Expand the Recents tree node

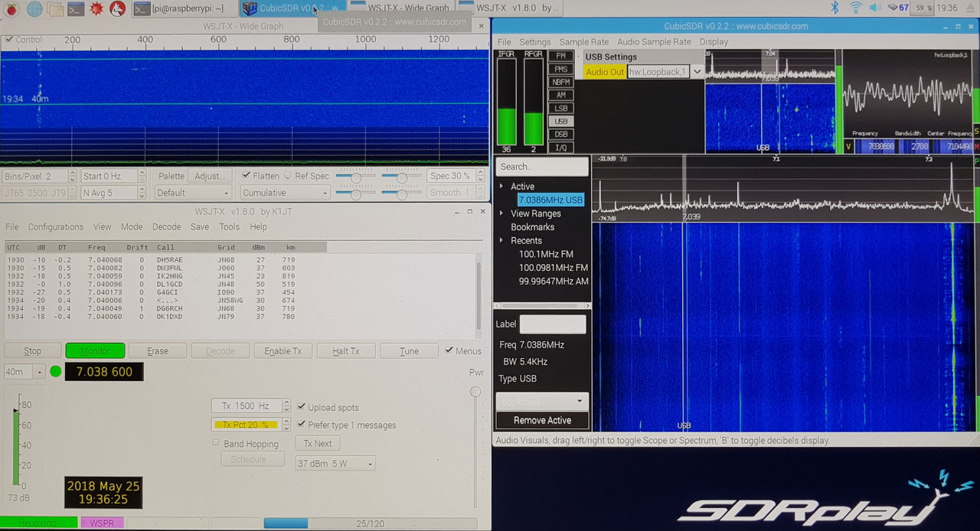pyautogui.click(x=501, y=240)
